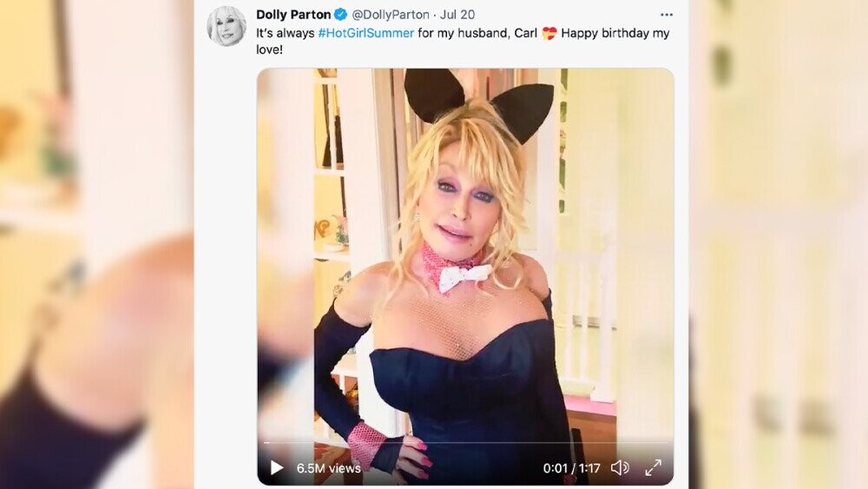The height and width of the screenshot is (489, 868).
Task: Open the #HotGirlSummer hashtag
Action: tap(365, 34)
